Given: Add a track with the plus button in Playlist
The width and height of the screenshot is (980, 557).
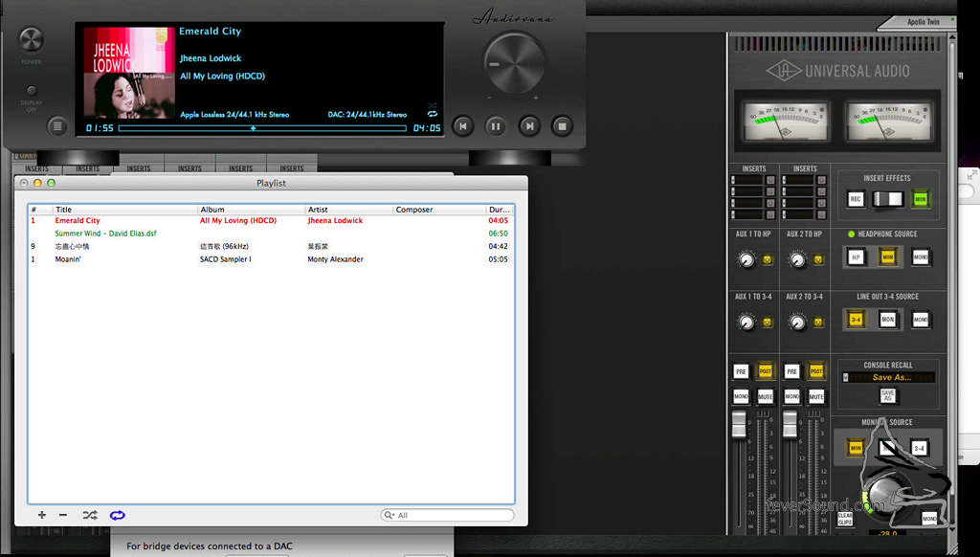Looking at the screenshot, I should tap(42, 515).
